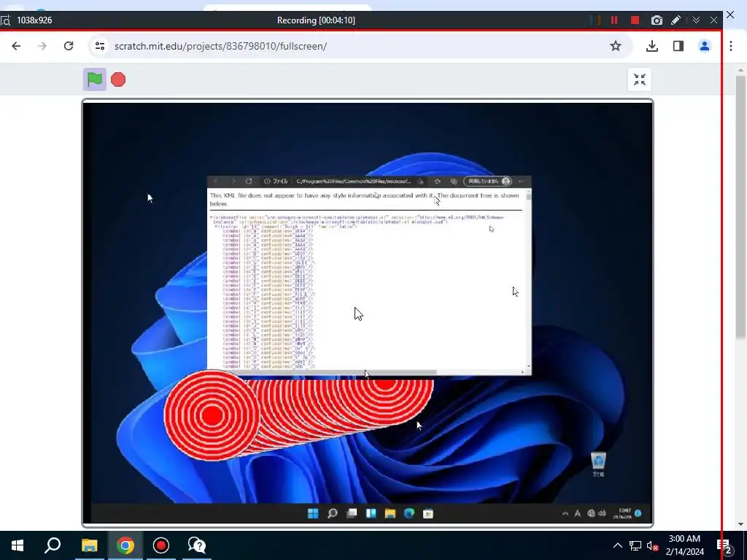Click the 1038x926 dimensions label
Image resolution: width=747 pixels, height=560 pixels.
tap(34, 20)
